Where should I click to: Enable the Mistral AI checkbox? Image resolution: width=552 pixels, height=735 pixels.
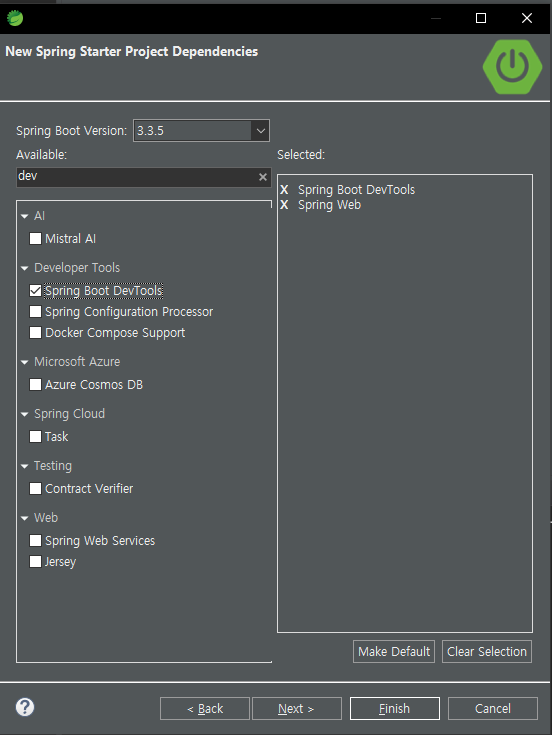click(x=35, y=239)
